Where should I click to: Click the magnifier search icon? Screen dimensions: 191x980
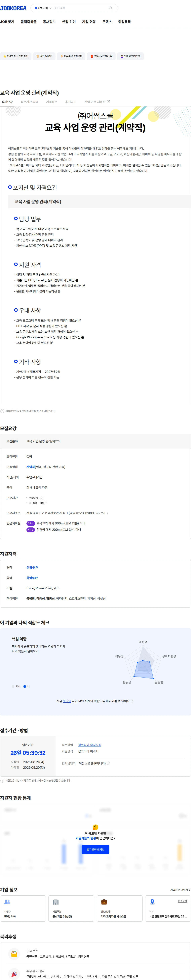111,8
